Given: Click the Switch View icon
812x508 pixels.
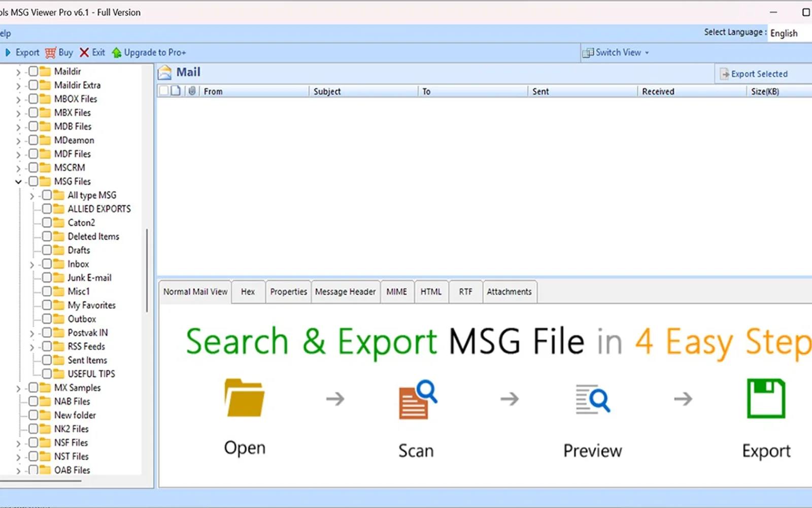Looking at the screenshot, I should tap(588, 53).
